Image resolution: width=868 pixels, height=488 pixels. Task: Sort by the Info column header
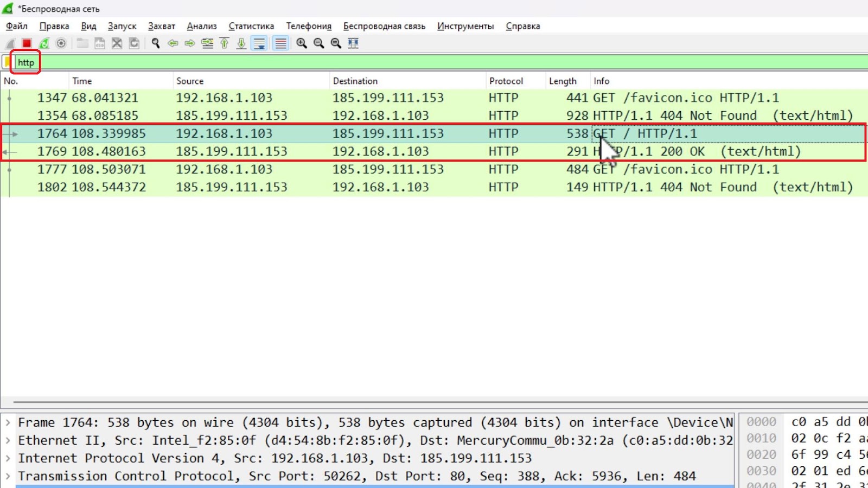(x=729, y=81)
